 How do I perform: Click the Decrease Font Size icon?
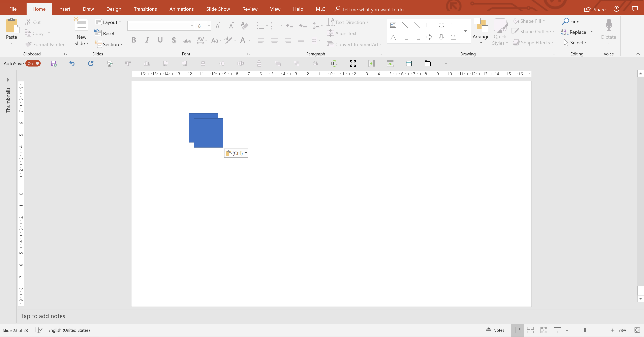(231, 26)
